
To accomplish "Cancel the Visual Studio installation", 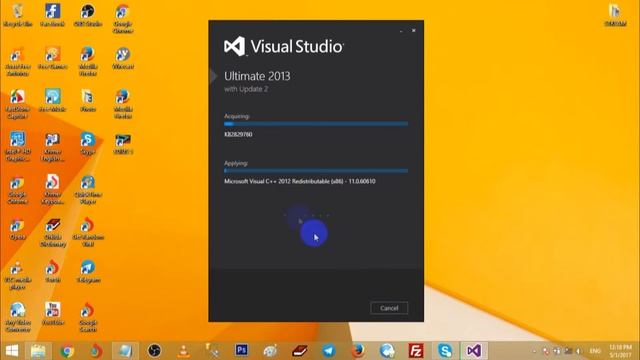I will [x=389, y=308].
